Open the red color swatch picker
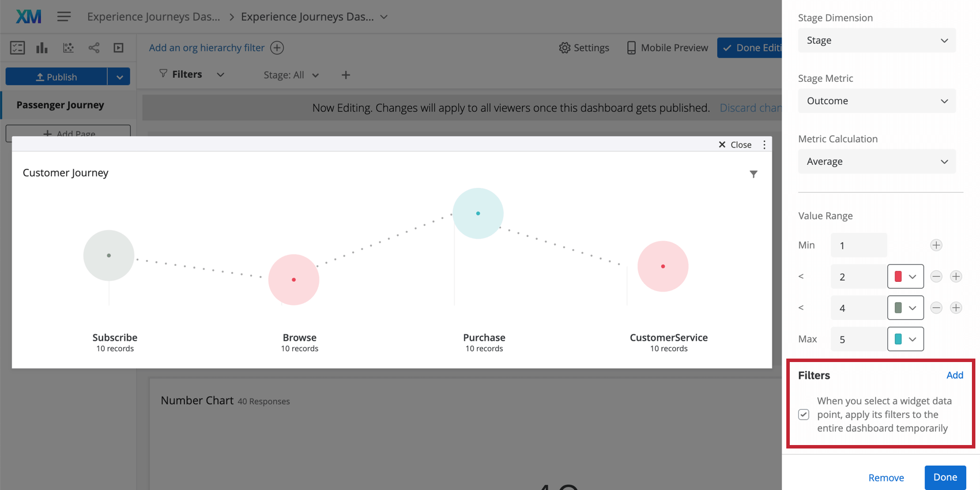 [905, 277]
